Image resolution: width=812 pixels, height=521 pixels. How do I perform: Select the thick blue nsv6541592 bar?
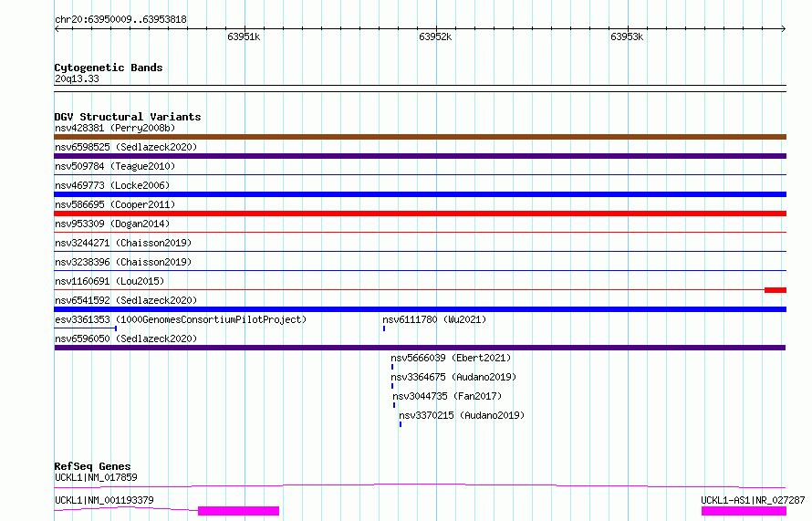(x=420, y=309)
